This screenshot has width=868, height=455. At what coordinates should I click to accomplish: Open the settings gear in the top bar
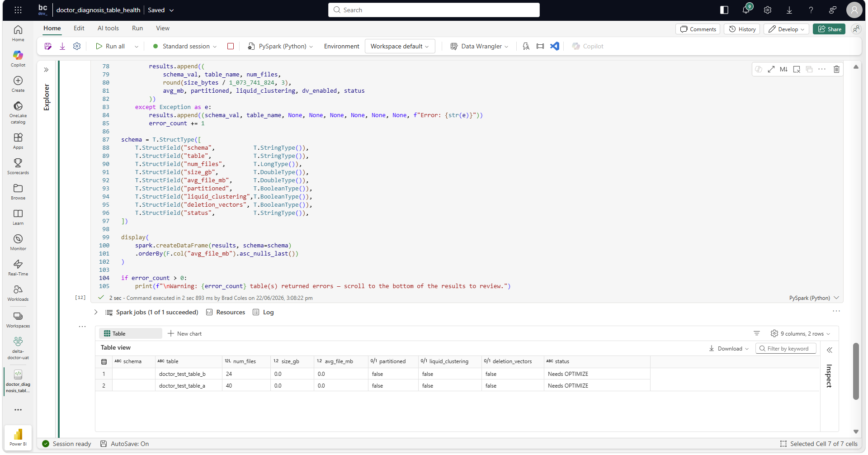click(768, 10)
